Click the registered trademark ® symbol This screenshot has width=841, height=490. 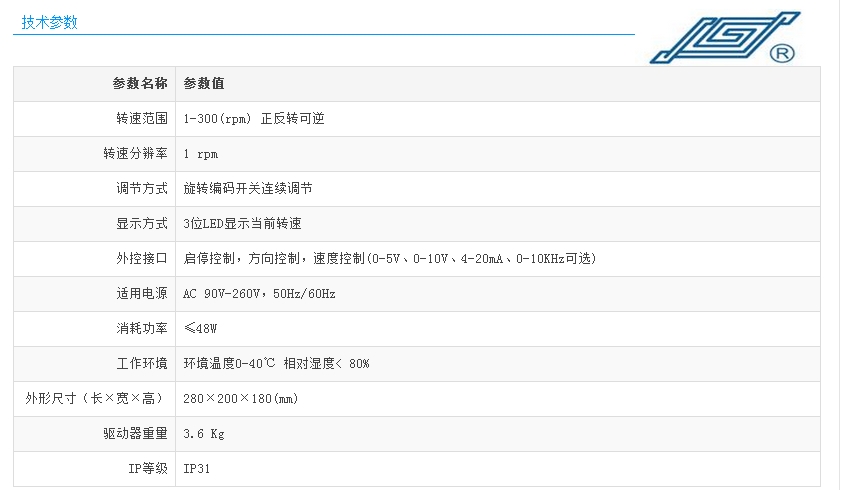782,54
